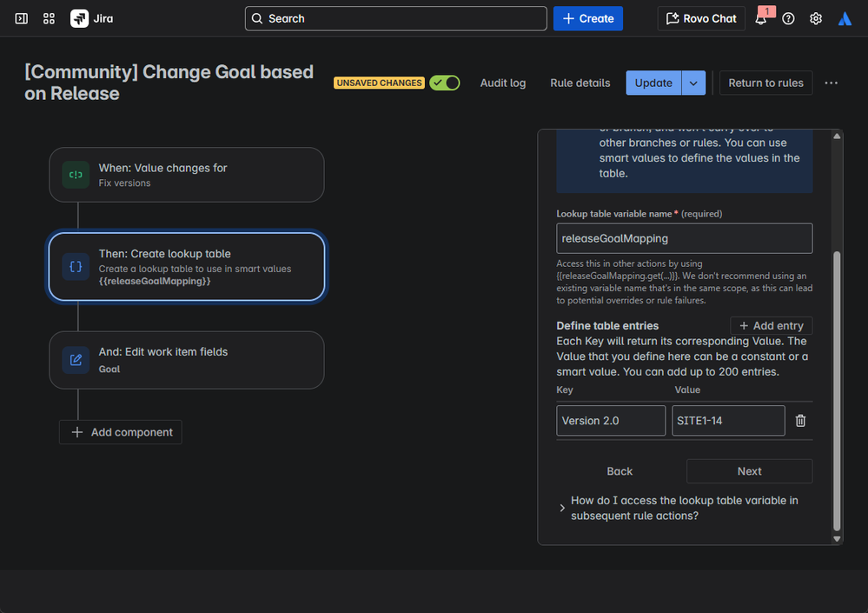The width and height of the screenshot is (868, 613).
Task: Click the panel scroll down arrow
Action: [837, 538]
